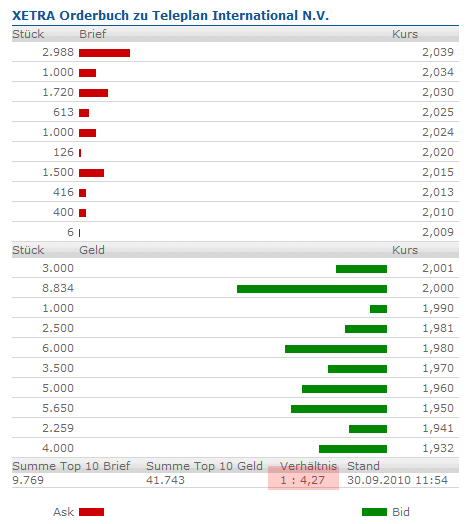Click the Stand timestamp 30.09.2010 11:54

(397, 480)
